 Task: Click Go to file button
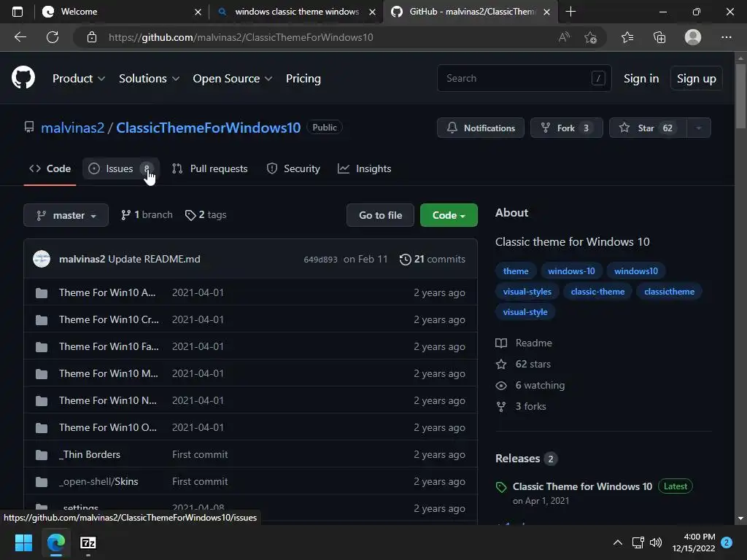tap(380, 215)
